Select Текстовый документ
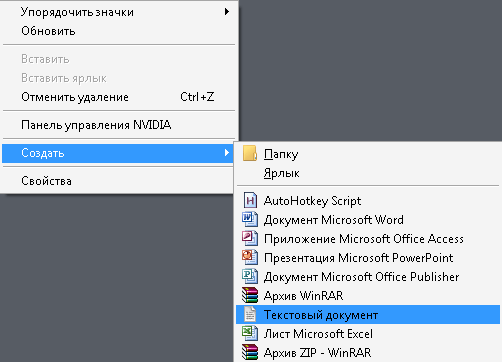This screenshot has width=502, height=362. tap(368, 314)
